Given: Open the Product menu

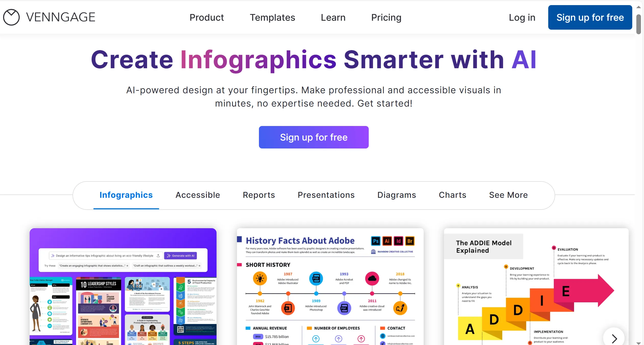Looking at the screenshot, I should (x=207, y=17).
